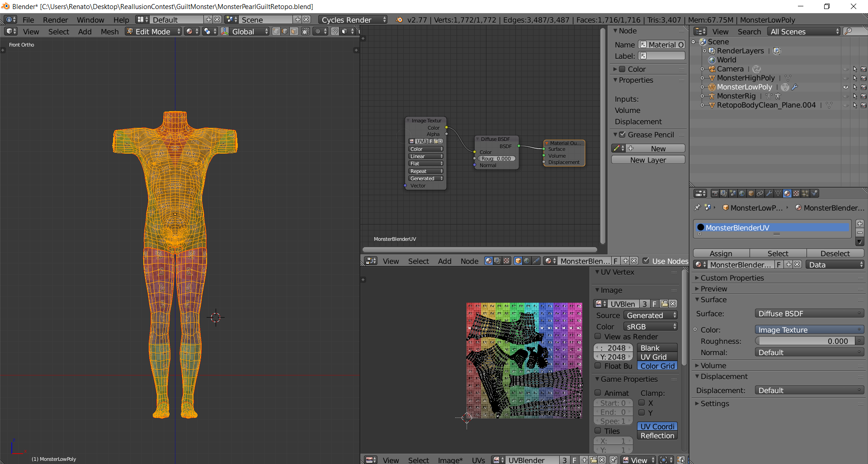Click the Deselect material button
The width and height of the screenshot is (868, 464).
click(835, 253)
